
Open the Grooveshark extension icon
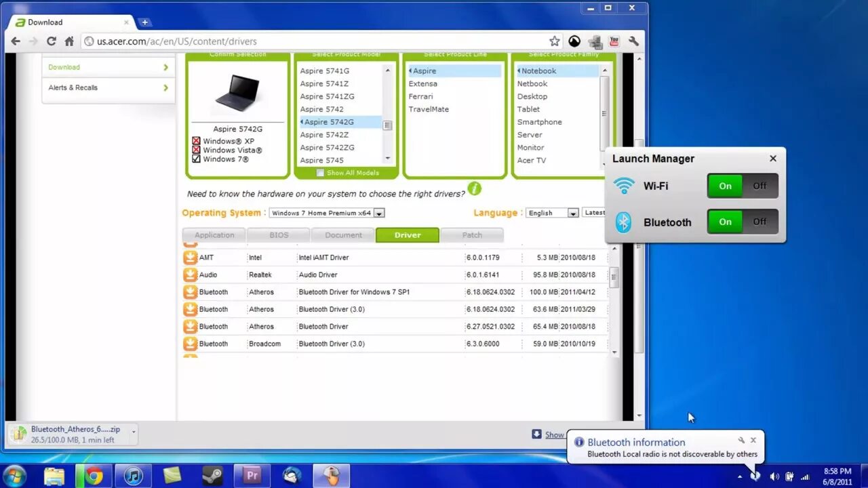574,41
